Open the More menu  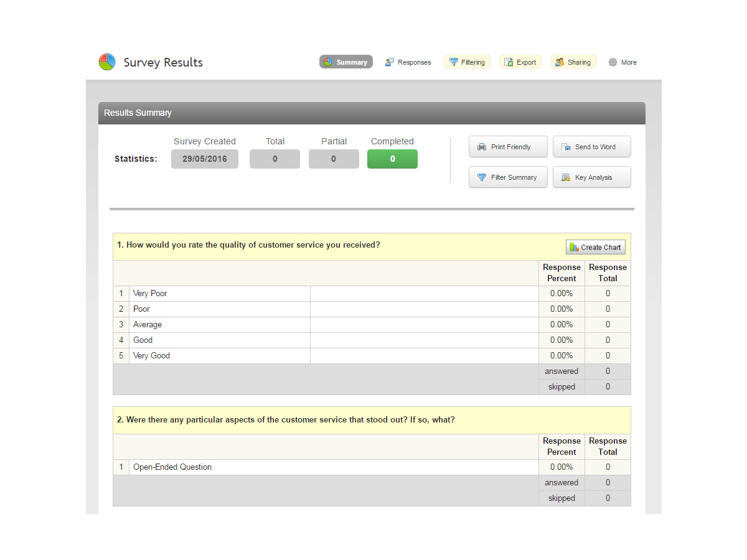(628, 62)
